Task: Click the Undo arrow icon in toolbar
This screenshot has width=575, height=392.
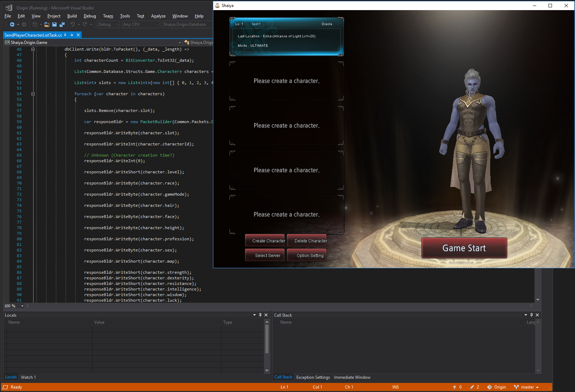Action: point(73,24)
